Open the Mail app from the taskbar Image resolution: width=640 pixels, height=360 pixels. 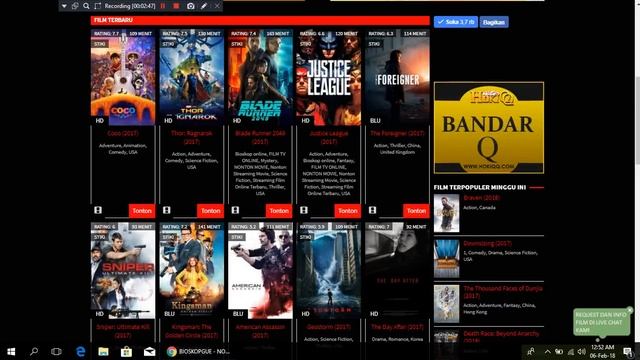pyautogui.click(x=149, y=351)
